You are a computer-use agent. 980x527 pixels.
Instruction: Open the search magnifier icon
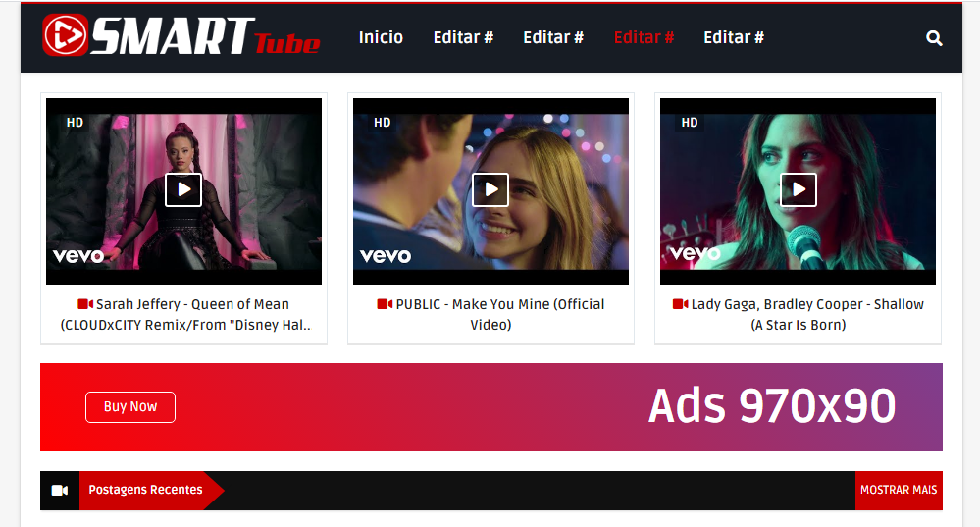934,38
